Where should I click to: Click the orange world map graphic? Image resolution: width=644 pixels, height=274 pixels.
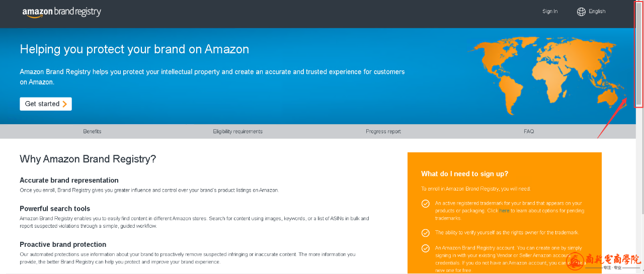[x=546, y=75]
